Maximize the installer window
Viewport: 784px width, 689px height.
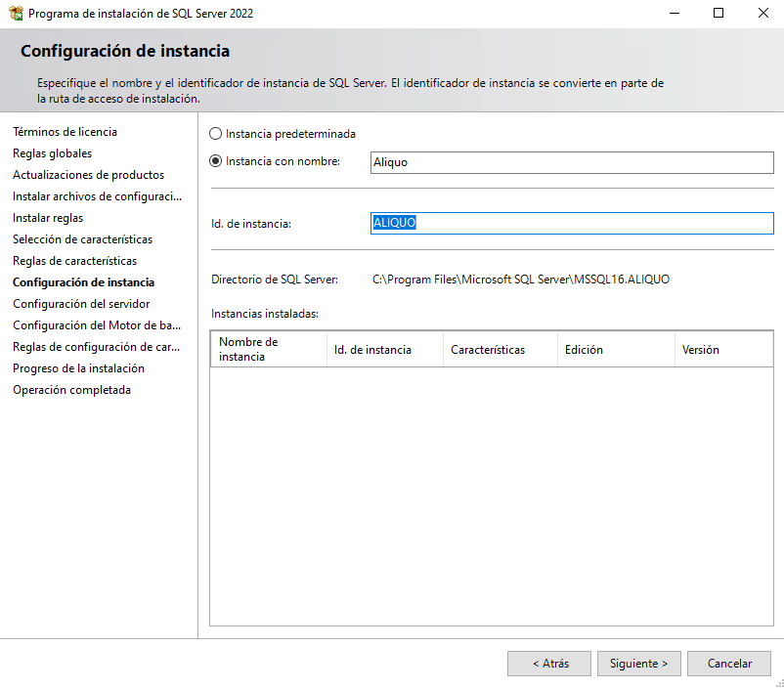click(719, 14)
